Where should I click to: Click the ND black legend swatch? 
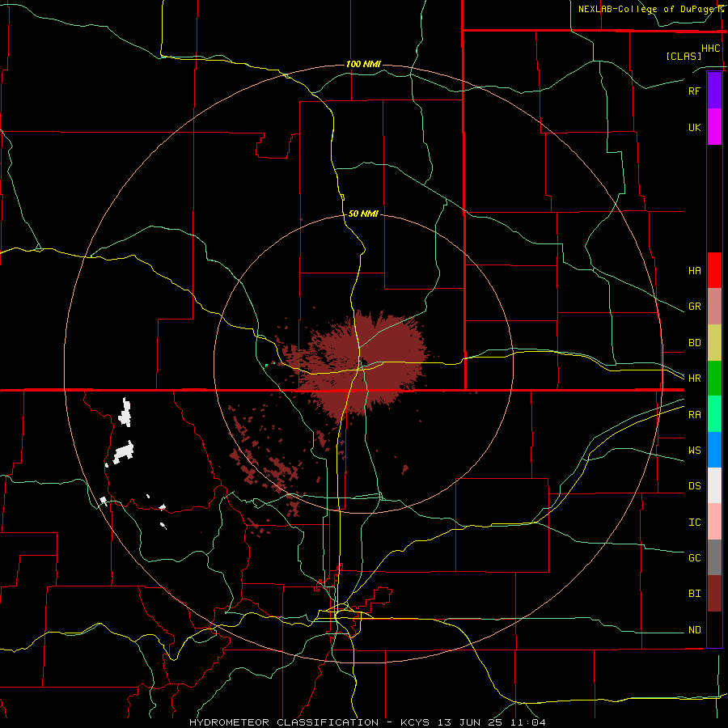click(714, 629)
